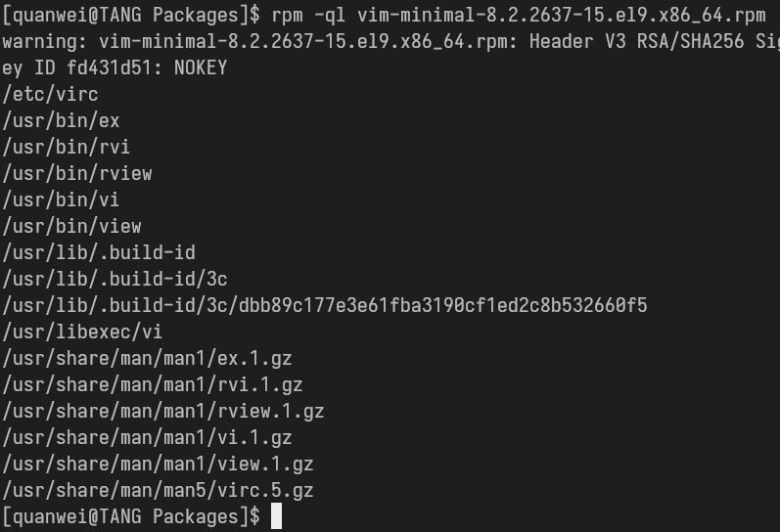Click the rview.1.gz man page path
The width and height of the screenshot is (780, 532).
163,411
